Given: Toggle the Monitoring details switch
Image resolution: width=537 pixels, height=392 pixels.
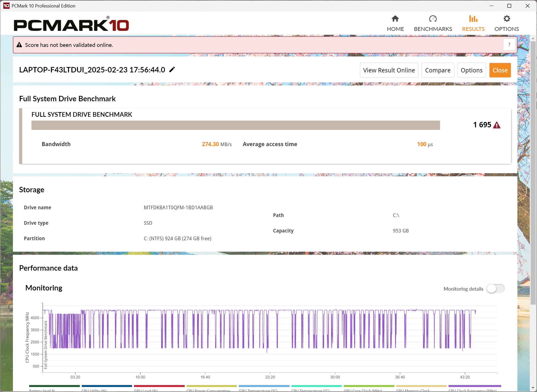Looking at the screenshot, I should (495, 289).
